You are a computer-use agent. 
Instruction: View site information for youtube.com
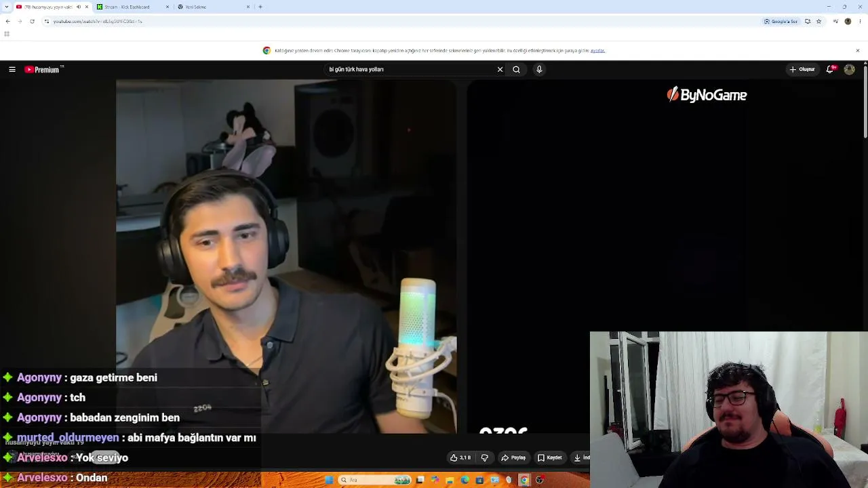pyautogui.click(x=46, y=21)
